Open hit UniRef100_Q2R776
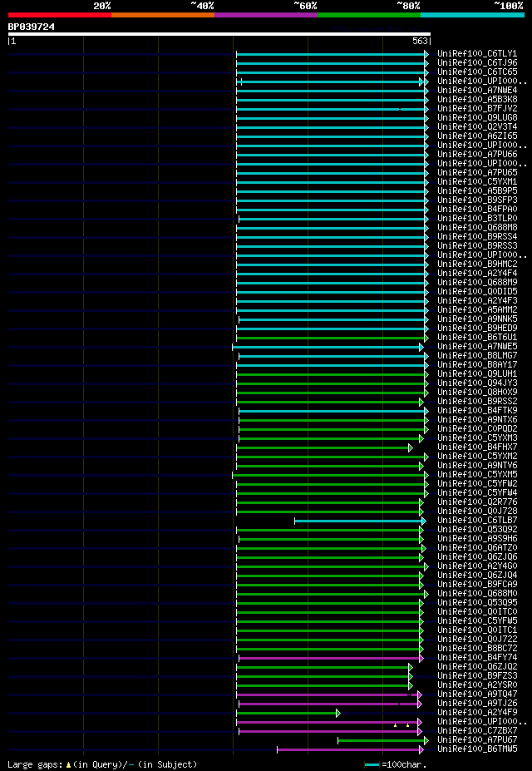The image size is (532, 771). click(477, 502)
